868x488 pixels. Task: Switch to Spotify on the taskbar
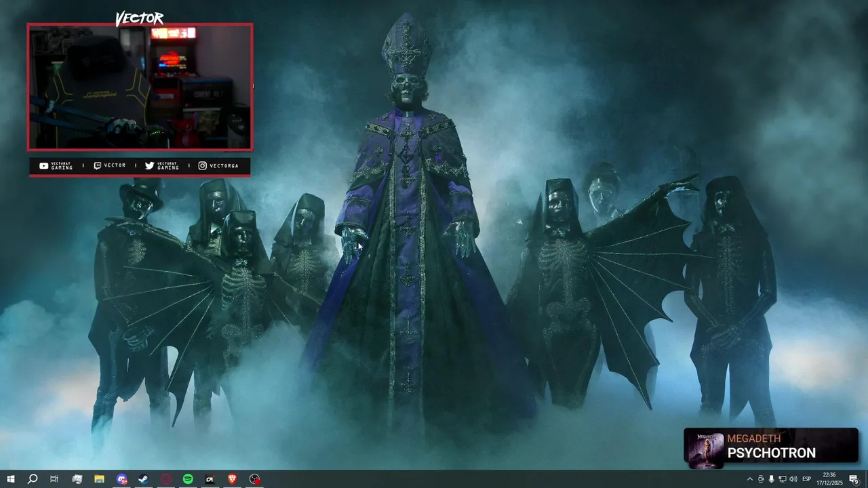188,479
